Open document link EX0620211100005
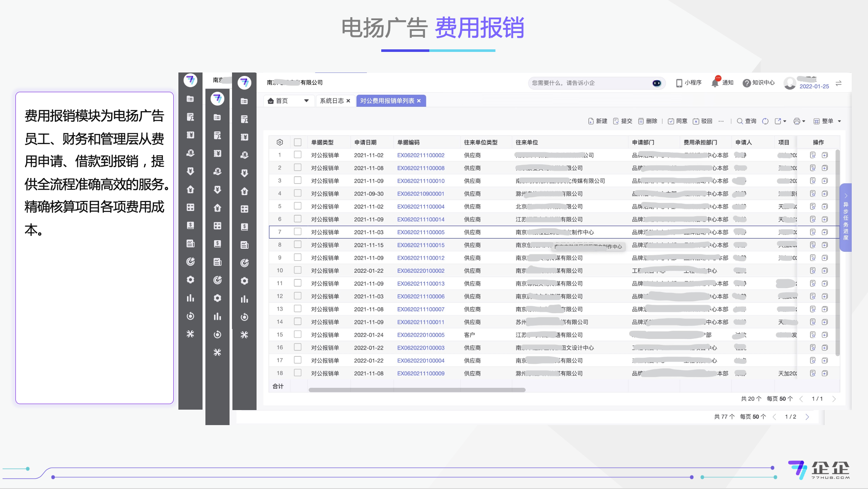868x489 pixels. (x=420, y=232)
